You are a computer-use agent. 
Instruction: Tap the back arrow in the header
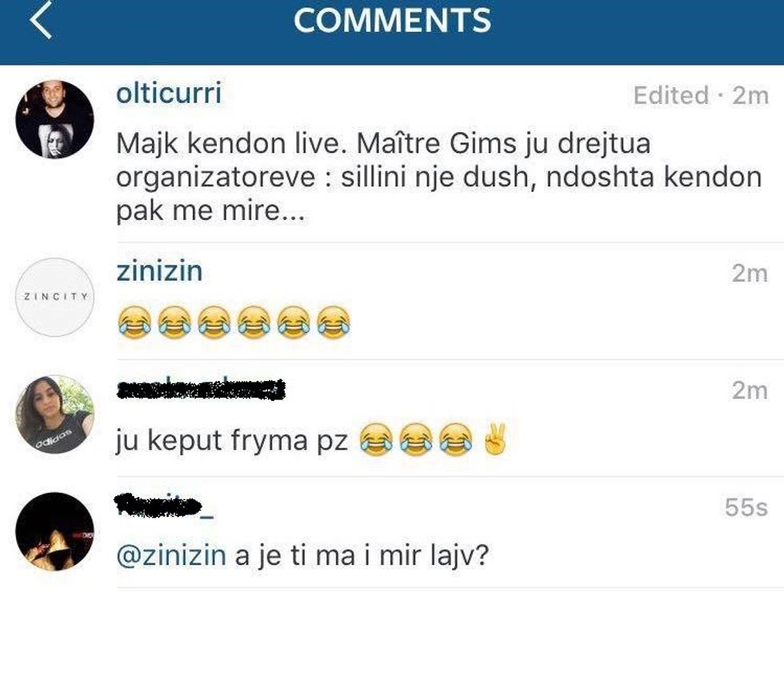pos(41,20)
